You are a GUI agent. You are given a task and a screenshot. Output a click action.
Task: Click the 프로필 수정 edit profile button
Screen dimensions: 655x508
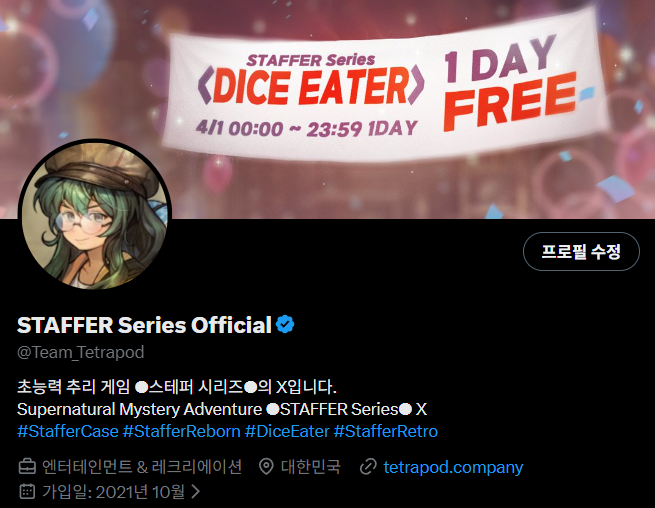point(581,251)
